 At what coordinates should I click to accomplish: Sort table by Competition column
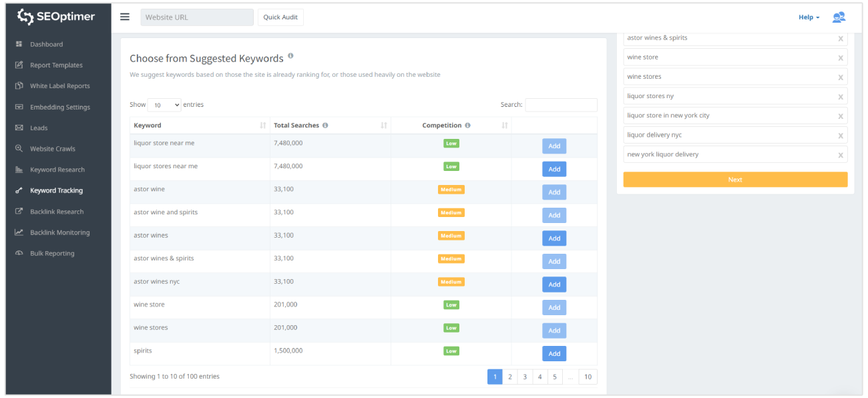[505, 126]
